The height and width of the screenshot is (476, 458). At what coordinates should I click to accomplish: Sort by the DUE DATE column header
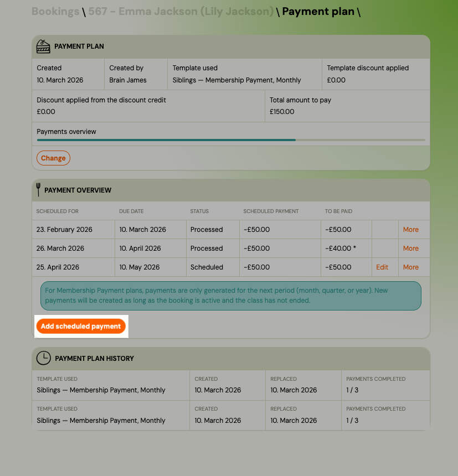click(x=132, y=211)
